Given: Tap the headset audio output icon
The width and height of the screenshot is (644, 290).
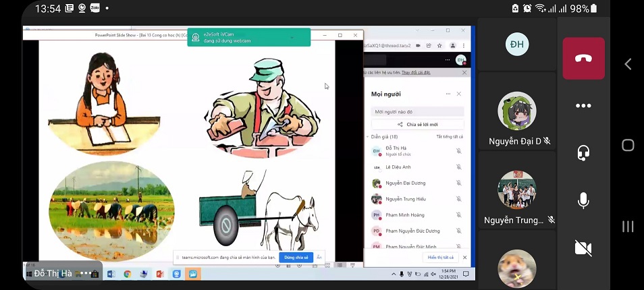Looking at the screenshot, I should click(x=583, y=153).
